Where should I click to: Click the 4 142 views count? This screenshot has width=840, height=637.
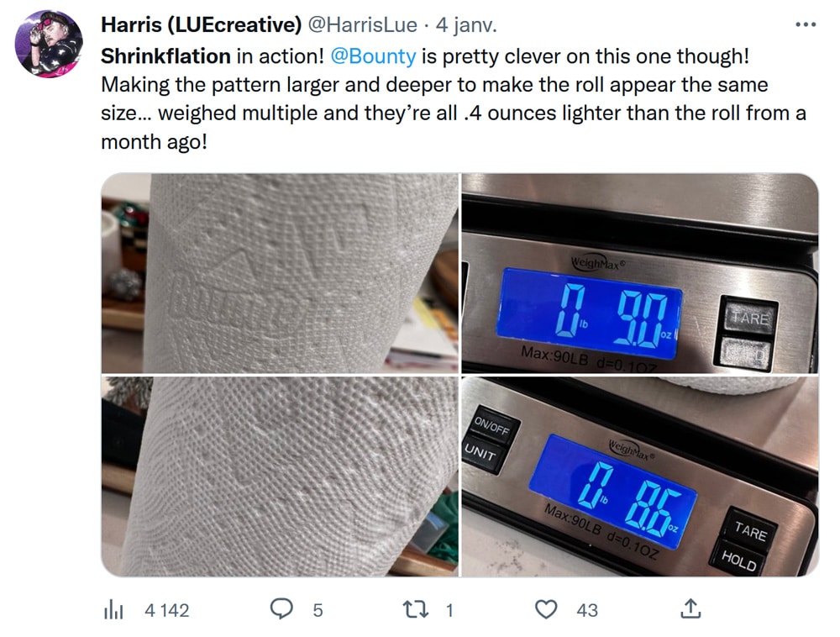coord(166,610)
